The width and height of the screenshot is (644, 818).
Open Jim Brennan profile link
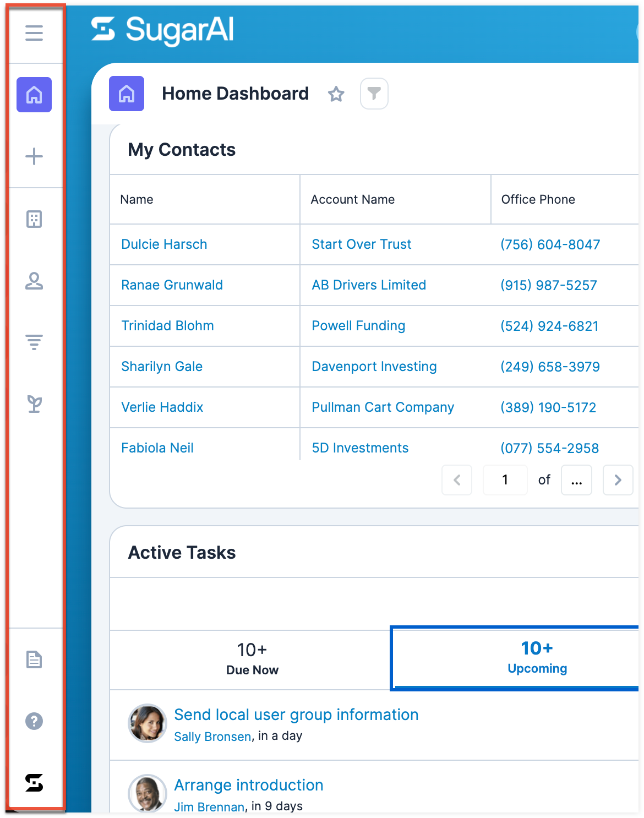point(209,807)
